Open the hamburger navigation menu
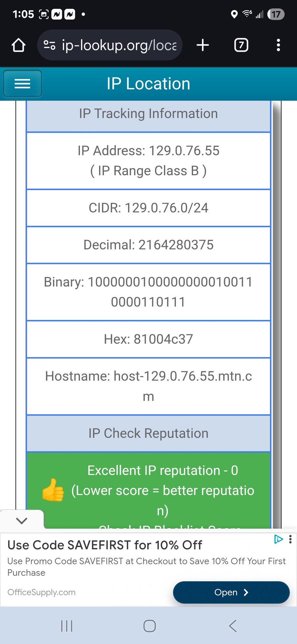 pos(22,83)
